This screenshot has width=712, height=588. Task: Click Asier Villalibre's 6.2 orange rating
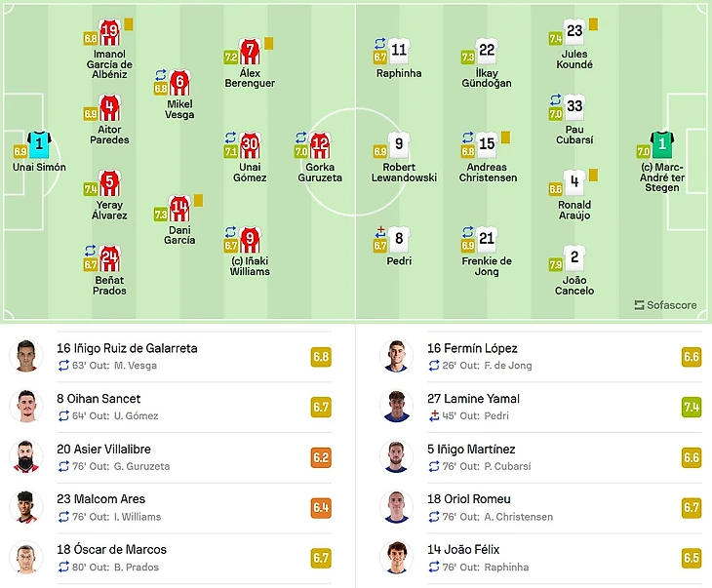pyautogui.click(x=321, y=457)
